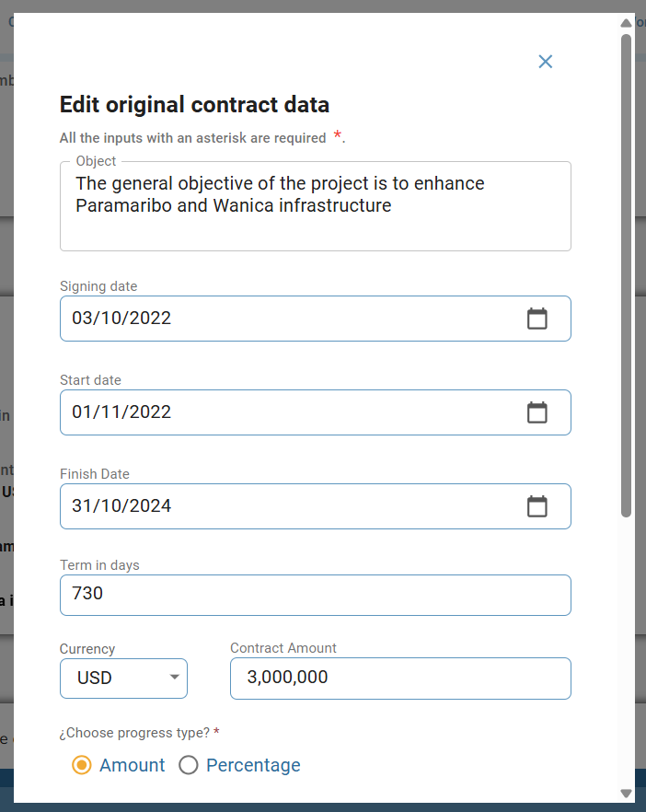This screenshot has height=812, width=646.
Task: Click the Percentage radio label text
Action: [x=253, y=765]
